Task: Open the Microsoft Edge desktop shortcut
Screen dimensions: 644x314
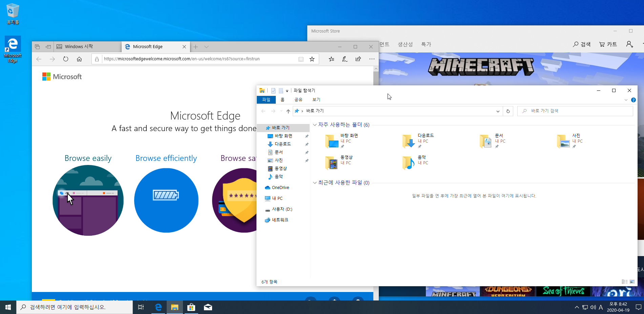Action: pyautogui.click(x=13, y=49)
